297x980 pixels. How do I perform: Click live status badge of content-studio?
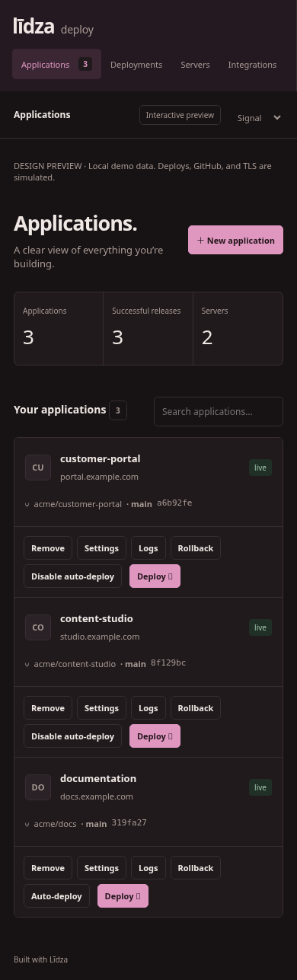tap(260, 627)
